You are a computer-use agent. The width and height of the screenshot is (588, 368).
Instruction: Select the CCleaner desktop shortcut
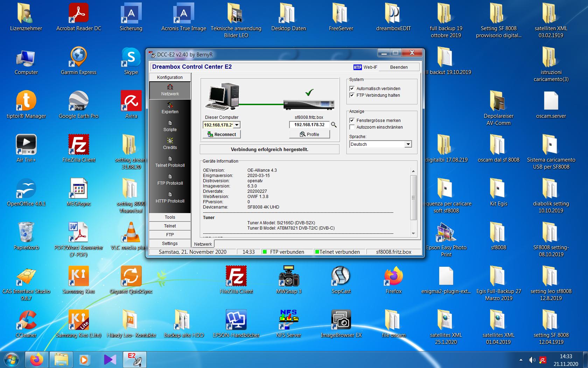click(26, 324)
